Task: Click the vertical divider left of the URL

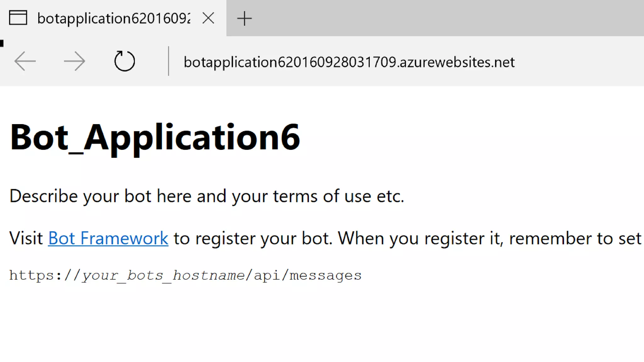Action: point(169,61)
